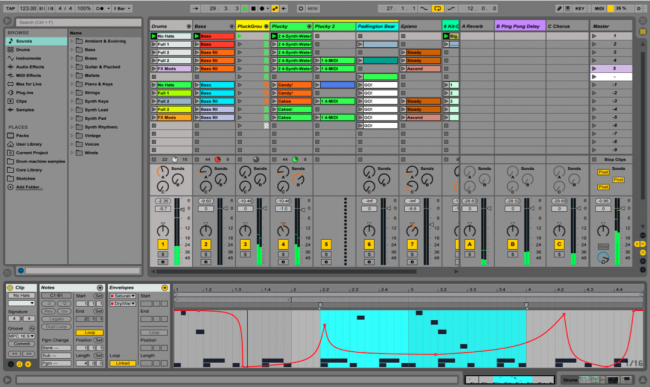The height and width of the screenshot is (387, 650).
Task: Enable the MIDI map mode switch
Action: [x=599, y=8]
